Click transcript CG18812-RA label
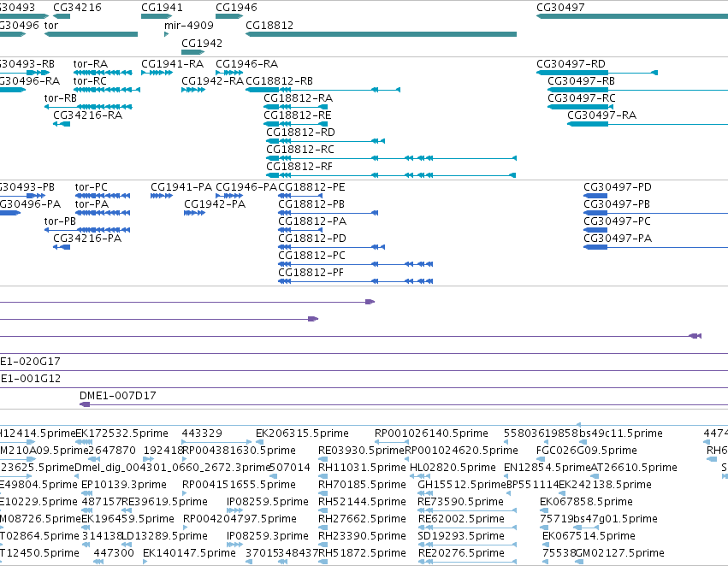This screenshot has height=566, width=728. pos(298,97)
